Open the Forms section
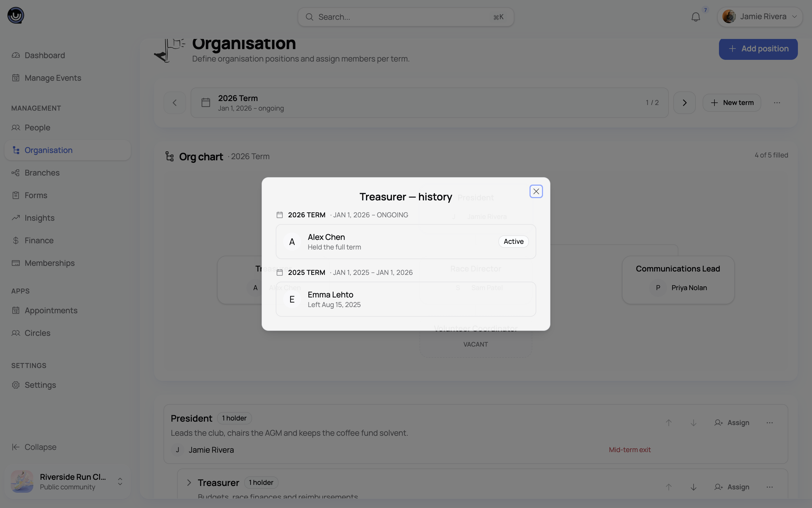The width and height of the screenshot is (812, 508). pos(67,195)
